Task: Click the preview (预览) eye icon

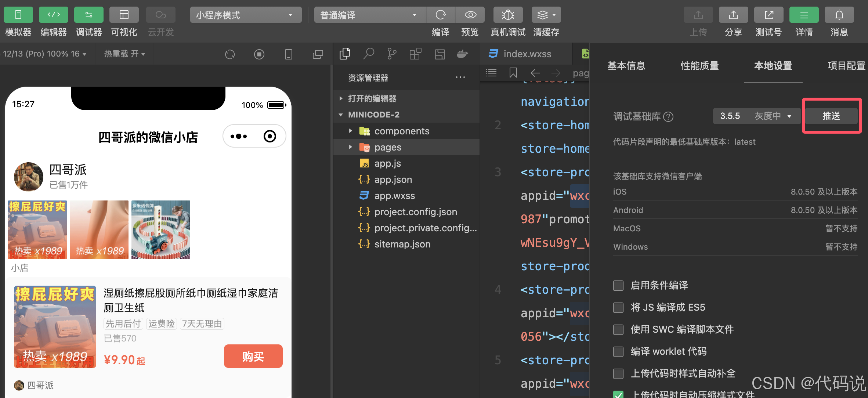Action: [x=470, y=15]
